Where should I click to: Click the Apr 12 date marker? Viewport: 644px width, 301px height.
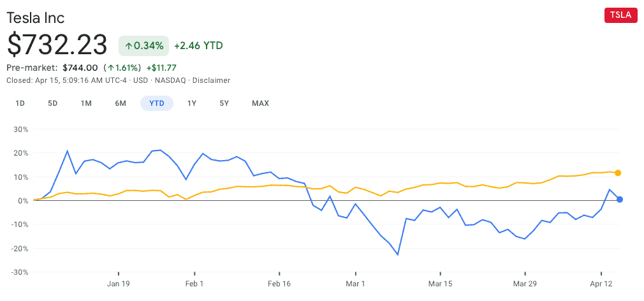(601, 283)
